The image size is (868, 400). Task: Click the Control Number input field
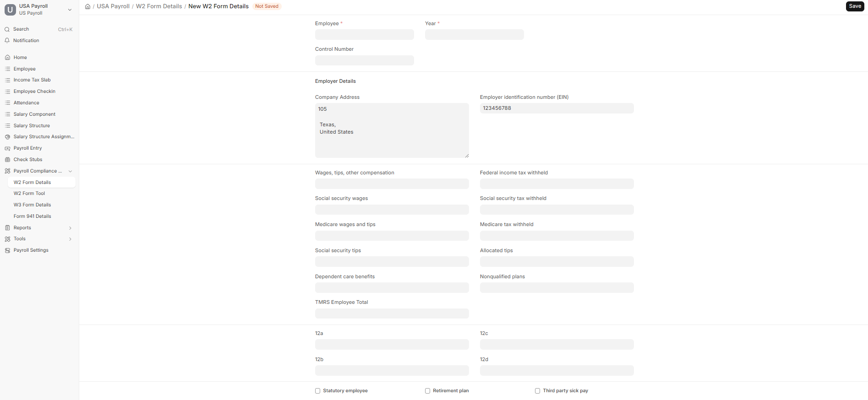coord(365,60)
